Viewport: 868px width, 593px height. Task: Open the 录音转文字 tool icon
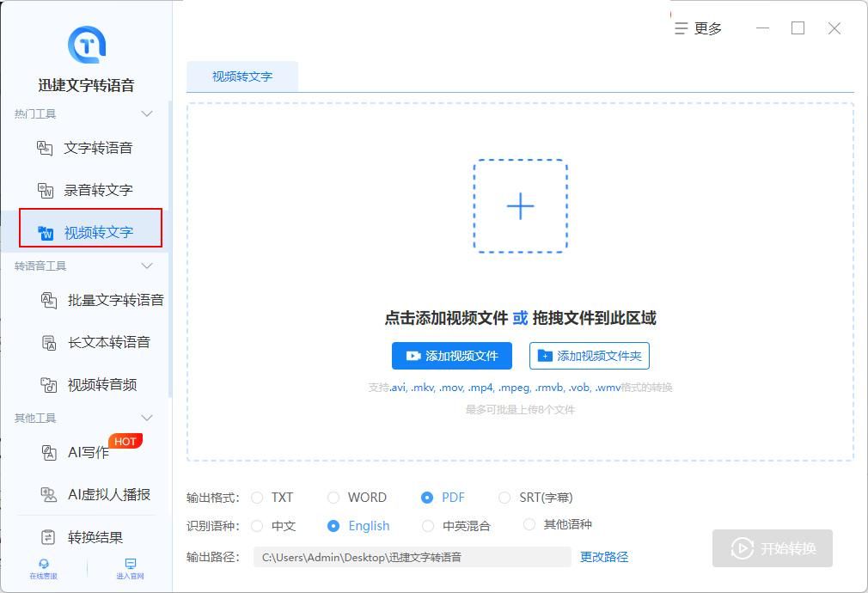click(x=45, y=190)
